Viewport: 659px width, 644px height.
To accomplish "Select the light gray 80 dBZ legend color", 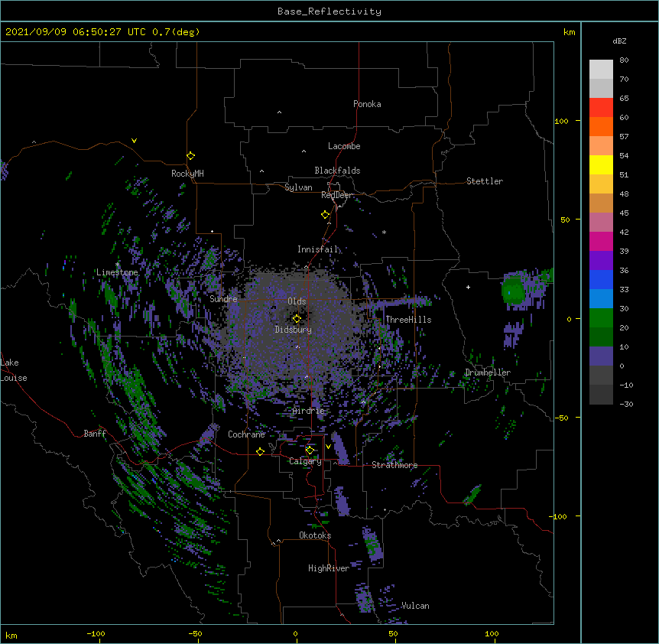I will (601, 70).
